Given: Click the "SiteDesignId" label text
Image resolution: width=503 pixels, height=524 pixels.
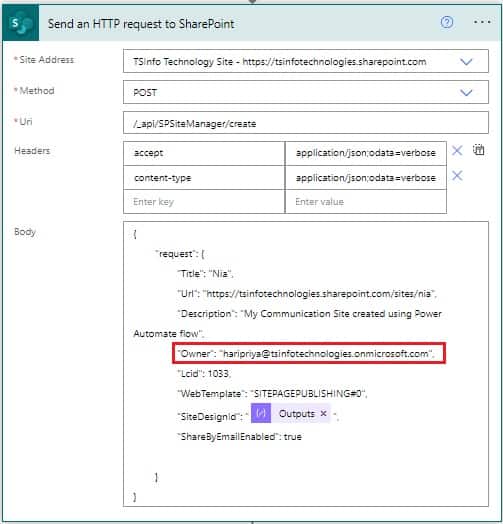Looking at the screenshot, I should tap(208, 416).
